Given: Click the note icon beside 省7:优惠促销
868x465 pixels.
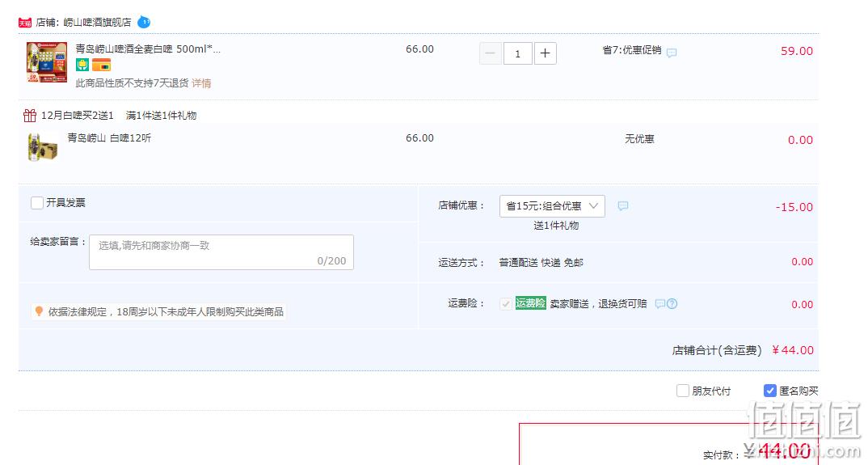Looking at the screenshot, I should coord(672,53).
